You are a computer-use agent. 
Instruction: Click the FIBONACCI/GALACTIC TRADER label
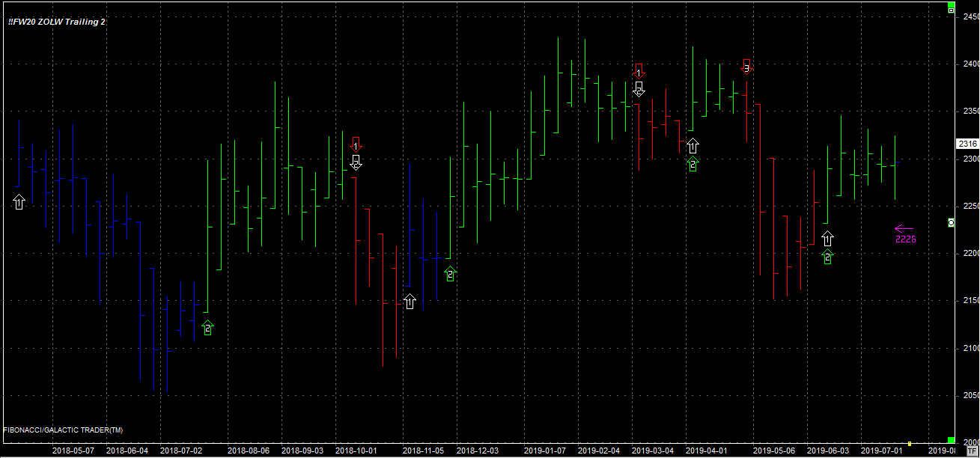pyautogui.click(x=64, y=430)
